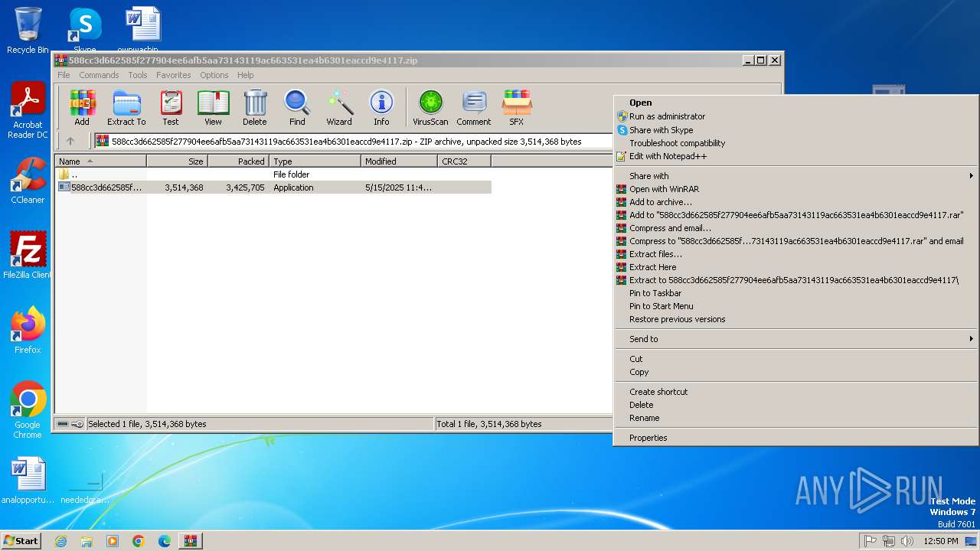Image resolution: width=980 pixels, height=551 pixels.
Task: Choose Cut in context menu
Action: (796, 359)
